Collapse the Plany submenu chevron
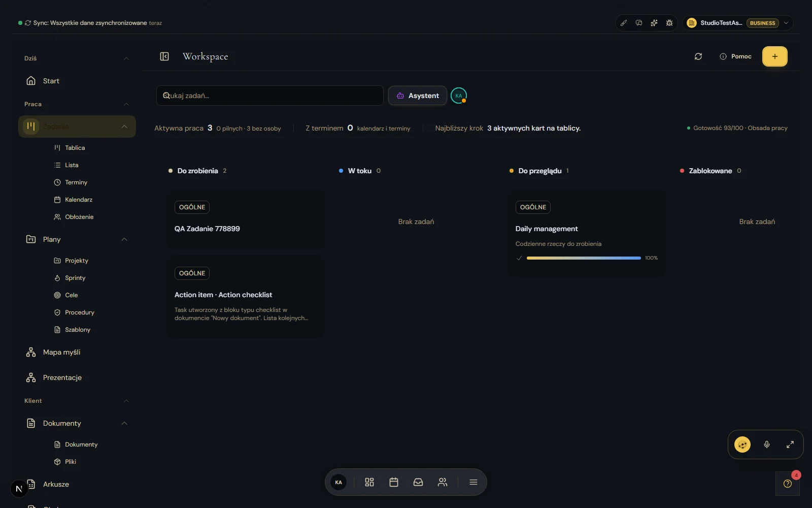Image resolution: width=812 pixels, height=508 pixels. pos(124,239)
